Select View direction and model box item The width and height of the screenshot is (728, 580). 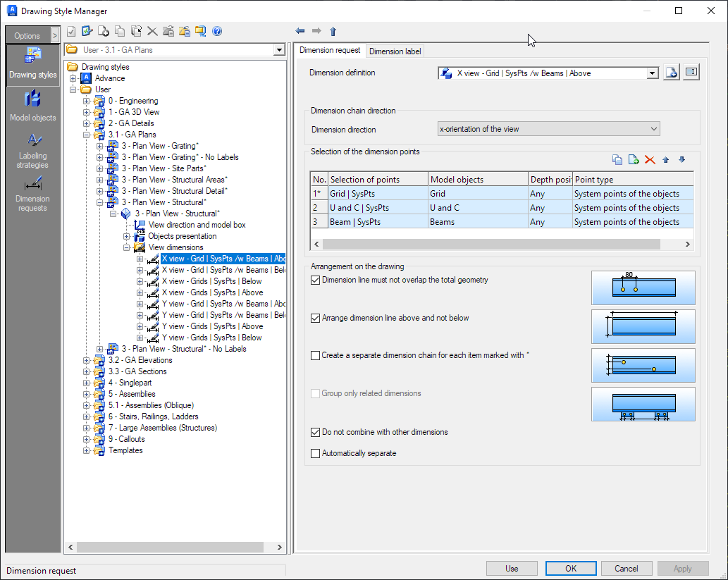pos(197,225)
